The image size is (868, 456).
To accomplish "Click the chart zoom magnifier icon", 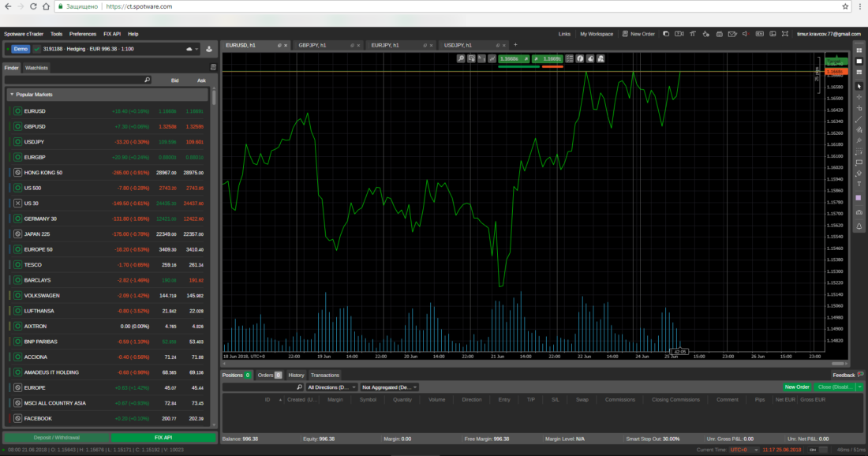I will 461,58.
